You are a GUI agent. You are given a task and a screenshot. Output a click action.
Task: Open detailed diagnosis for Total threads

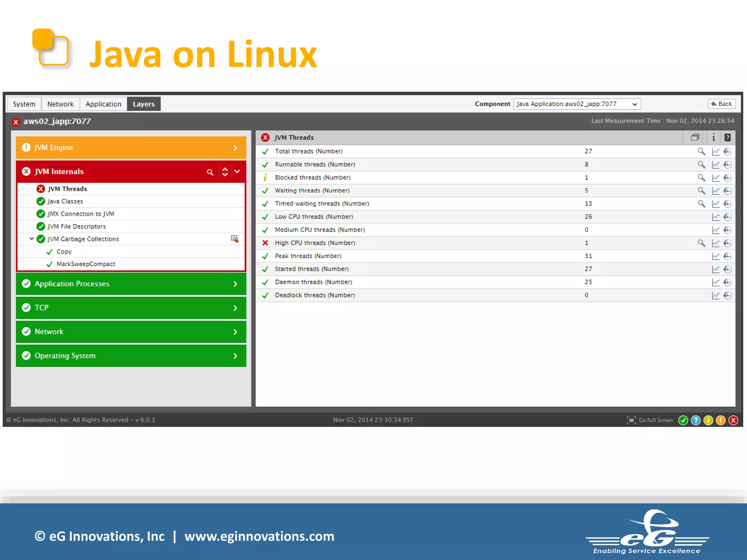click(701, 151)
